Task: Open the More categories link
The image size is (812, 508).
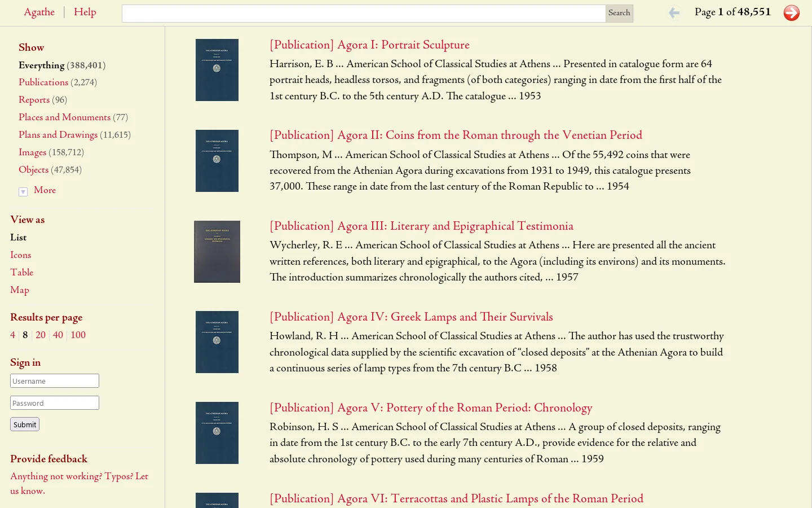Action: click(x=45, y=190)
